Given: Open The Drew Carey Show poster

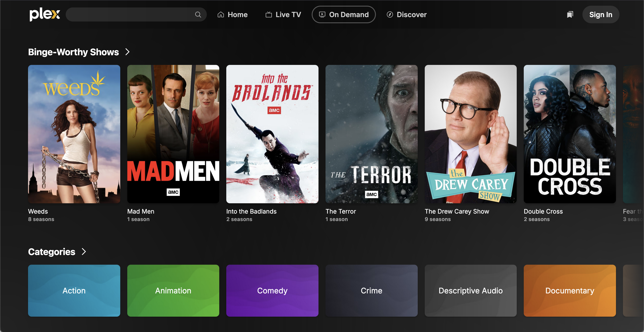Looking at the screenshot, I should 471,134.
